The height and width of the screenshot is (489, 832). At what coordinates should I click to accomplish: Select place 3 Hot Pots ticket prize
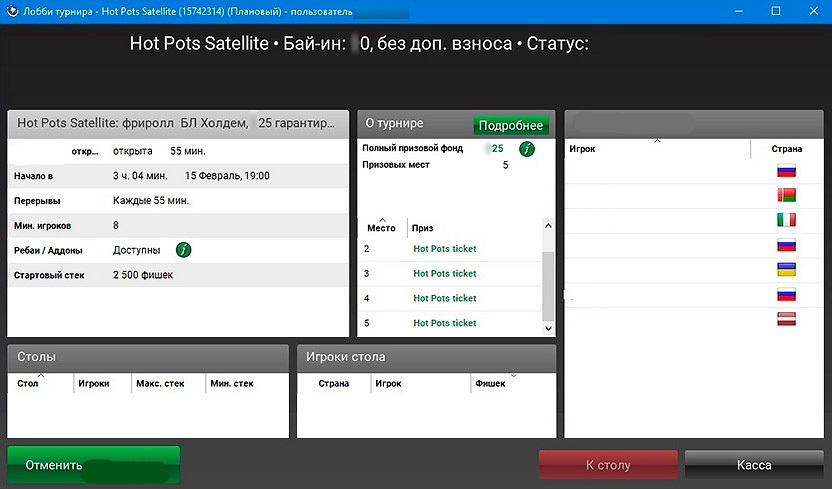(450, 274)
